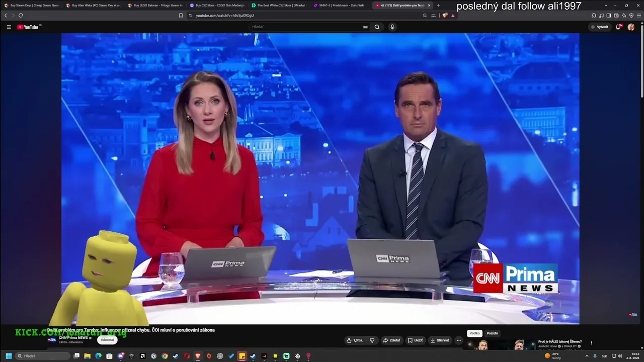Open the media control music-note icon
The width and height of the screenshot is (644, 362).
pos(601,16)
